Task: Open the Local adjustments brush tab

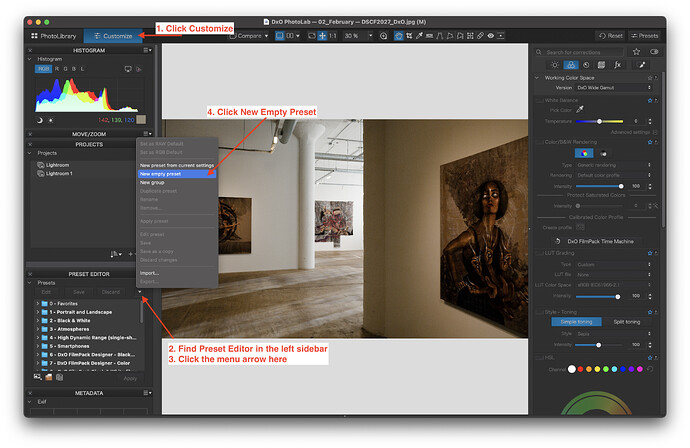Action: 642,65
